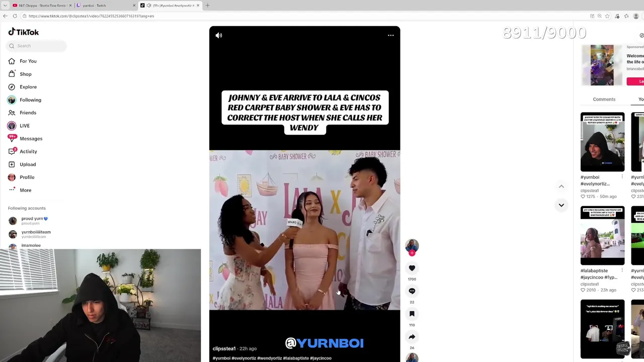Open followed account yurnboiiiiiteam
Viewport: 644px width, 362px height.
tap(30, 234)
